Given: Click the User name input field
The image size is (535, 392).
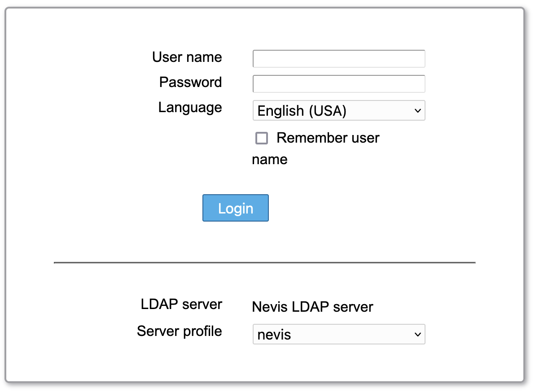Looking at the screenshot, I should (338, 59).
